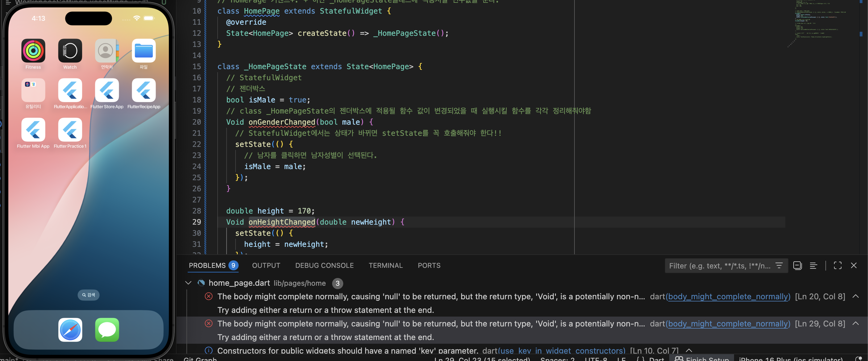Launch the Flutter Practice 1 app

tap(70, 130)
